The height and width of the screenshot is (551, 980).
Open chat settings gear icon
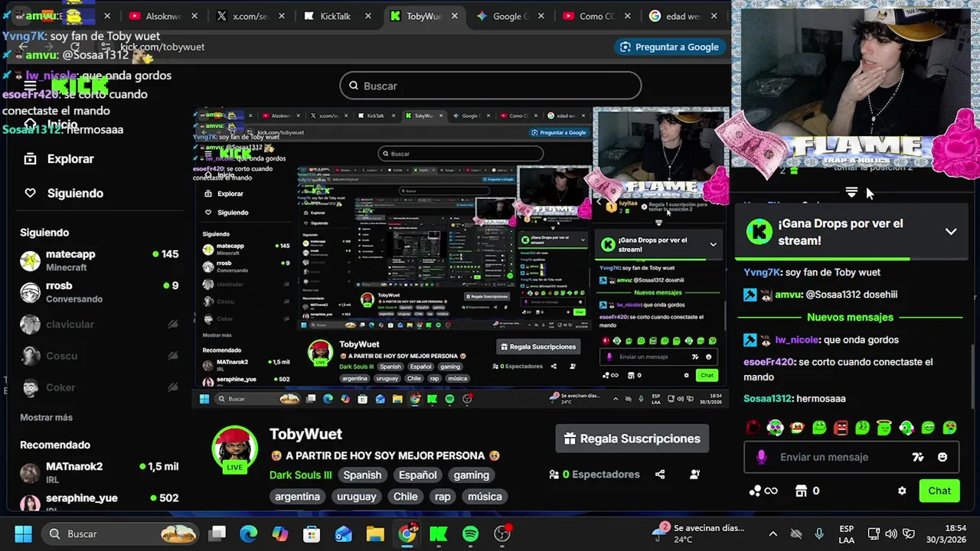pyautogui.click(x=902, y=491)
